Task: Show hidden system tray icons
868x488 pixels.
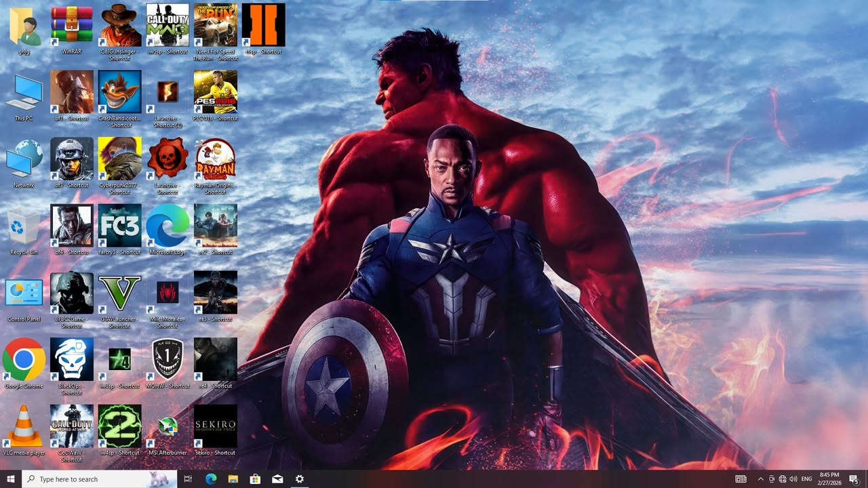Action: pos(761,479)
